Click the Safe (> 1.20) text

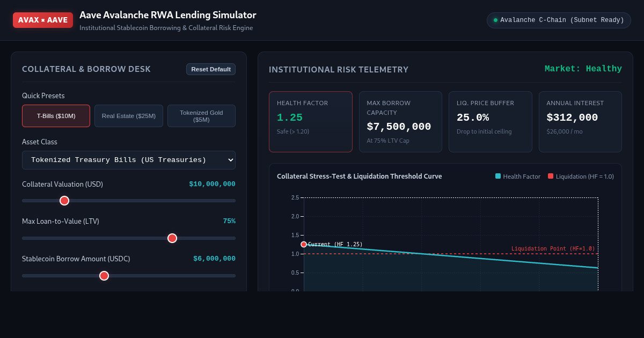click(x=293, y=131)
